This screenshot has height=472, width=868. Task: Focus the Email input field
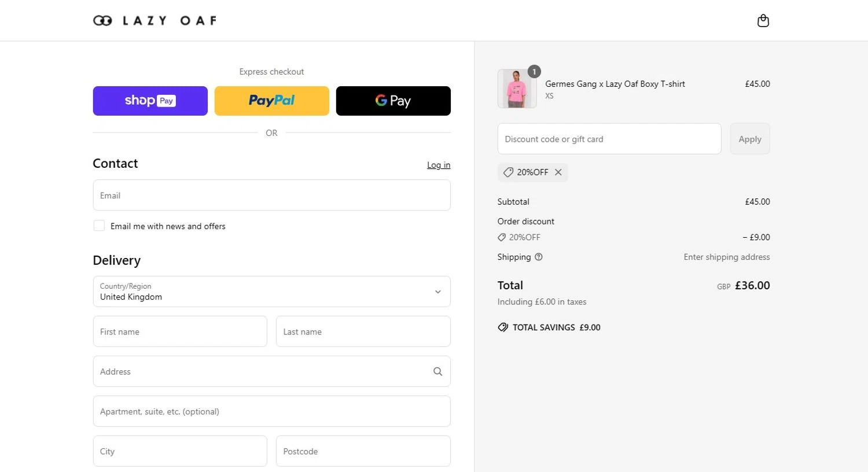click(272, 195)
